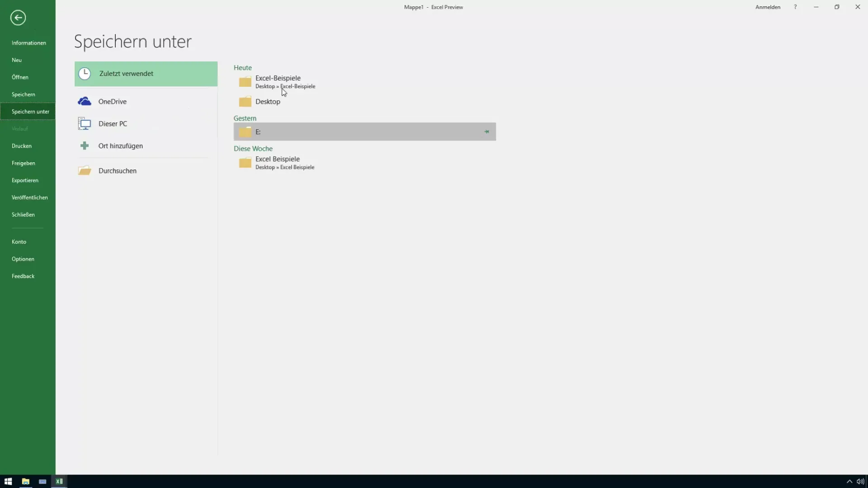Click the Excel Beispiele folder this week
This screenshot has width=868, height=488.
click(x=277, y=162)
